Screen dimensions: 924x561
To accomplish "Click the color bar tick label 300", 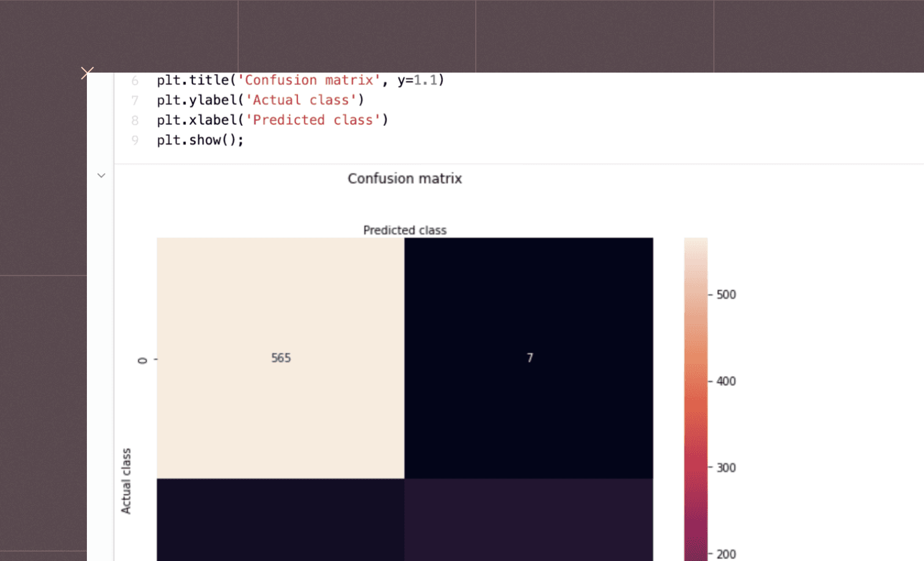I will click(726, 468).
